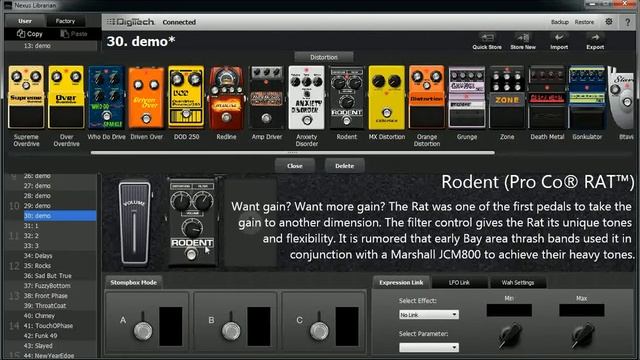The width and height of the screenshot is (640, 360).
Task: Click the Copy icon button
Action: [x=29, y=34]
